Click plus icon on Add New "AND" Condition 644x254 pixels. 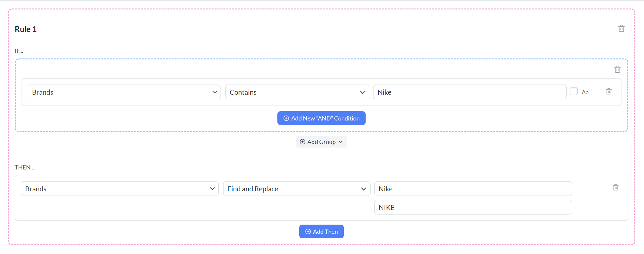tap(286, 118)
